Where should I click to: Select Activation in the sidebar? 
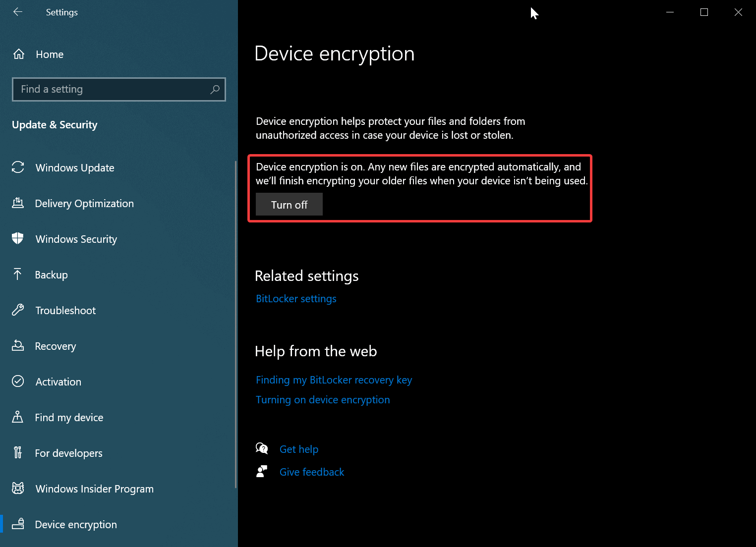point(58,382)
